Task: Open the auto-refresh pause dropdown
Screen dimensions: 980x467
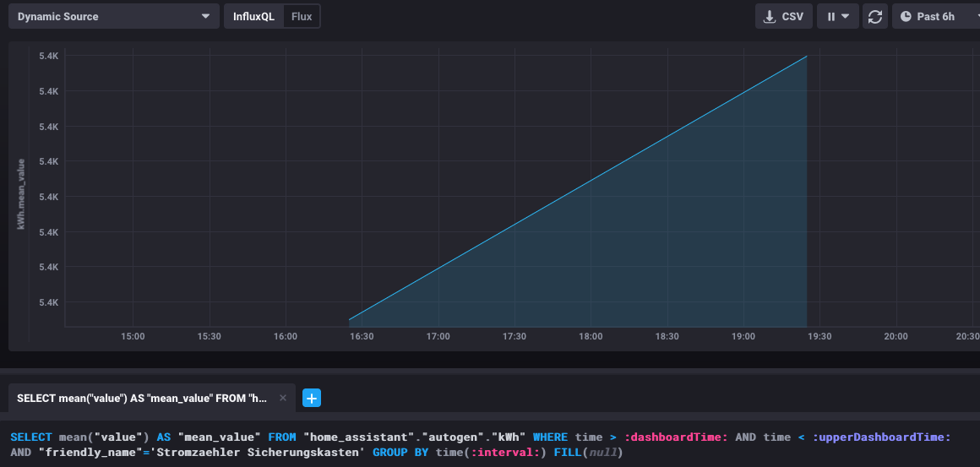Action: (x=837, y=16)
